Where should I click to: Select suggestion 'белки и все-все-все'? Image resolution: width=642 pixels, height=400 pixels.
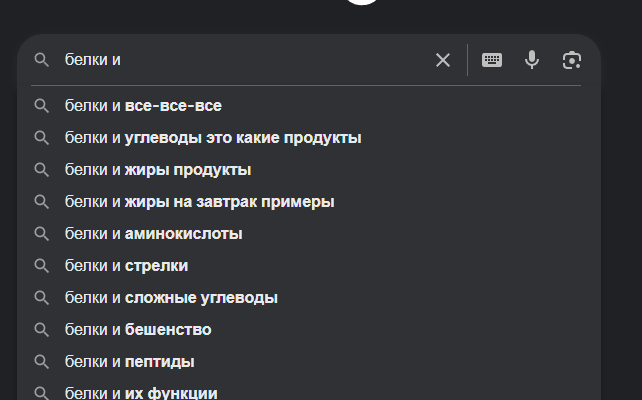(x=143, y=105)
